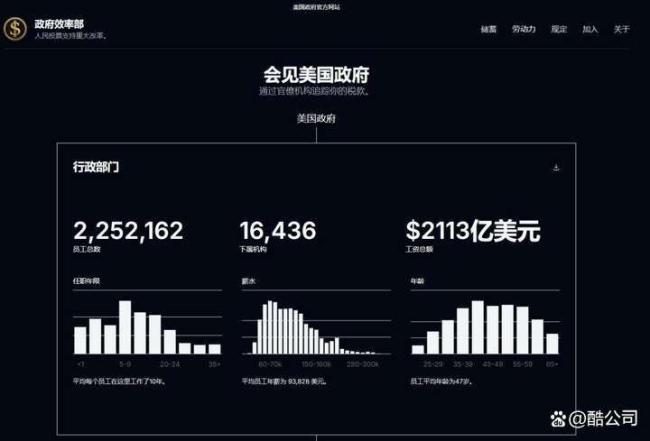Click the 通过官僚机构追踪 subtitle under the heading
This screenshot has width=650, height=441.
click(315, 91)
